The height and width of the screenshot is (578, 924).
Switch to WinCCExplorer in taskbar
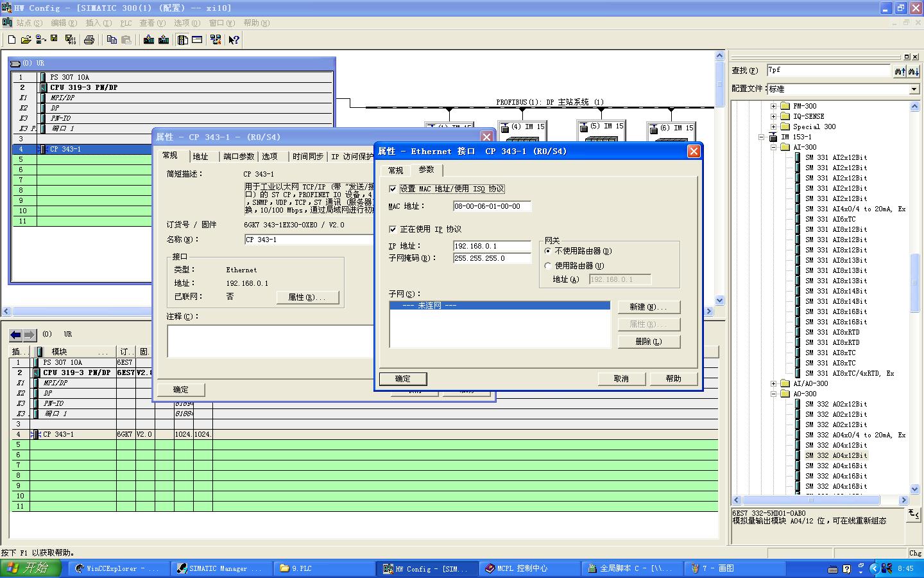119,568
